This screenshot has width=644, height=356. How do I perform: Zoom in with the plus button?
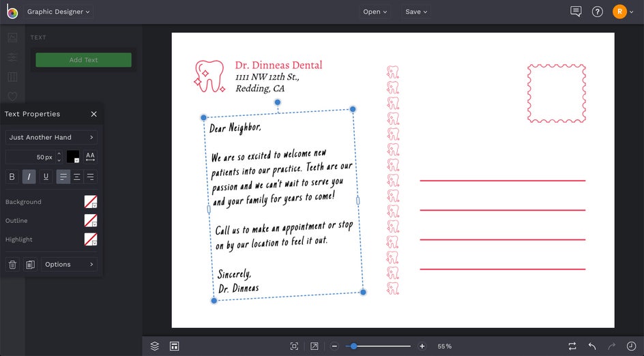click(x=422, y=346)
